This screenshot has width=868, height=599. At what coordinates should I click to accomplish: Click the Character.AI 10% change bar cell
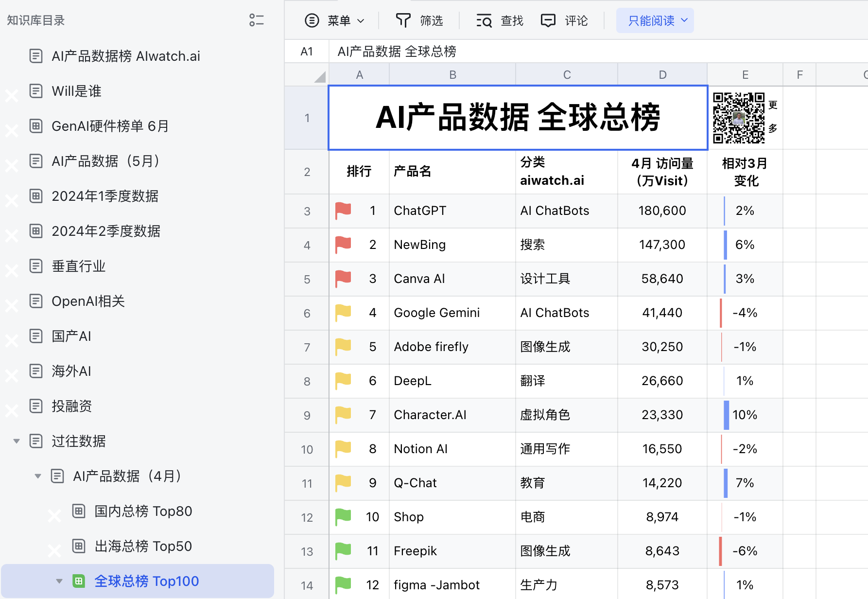745,415
